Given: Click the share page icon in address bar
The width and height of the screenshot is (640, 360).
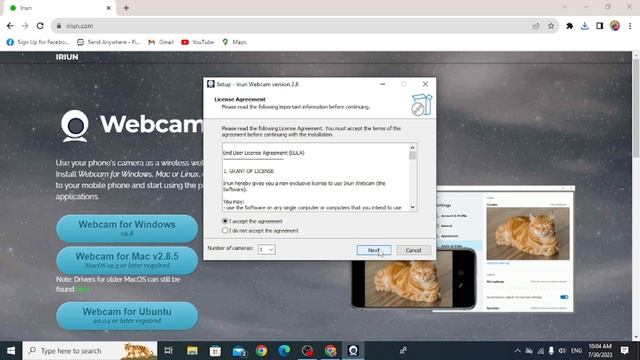Looking at the screenshot, I should click(536, 26).
